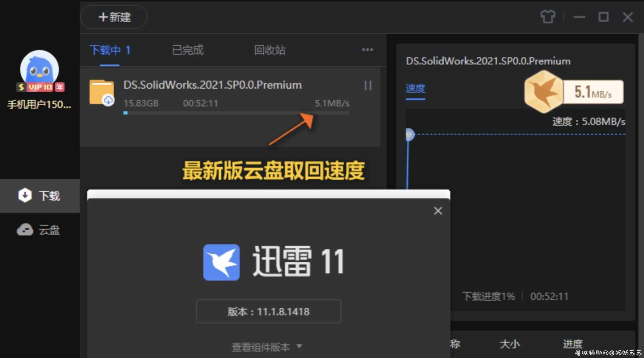The width and height of the screenshot is (644, 358).
Task: Expand 查看组件版本 dropdown
Action: pyautogui.click(x=267, y=347)
